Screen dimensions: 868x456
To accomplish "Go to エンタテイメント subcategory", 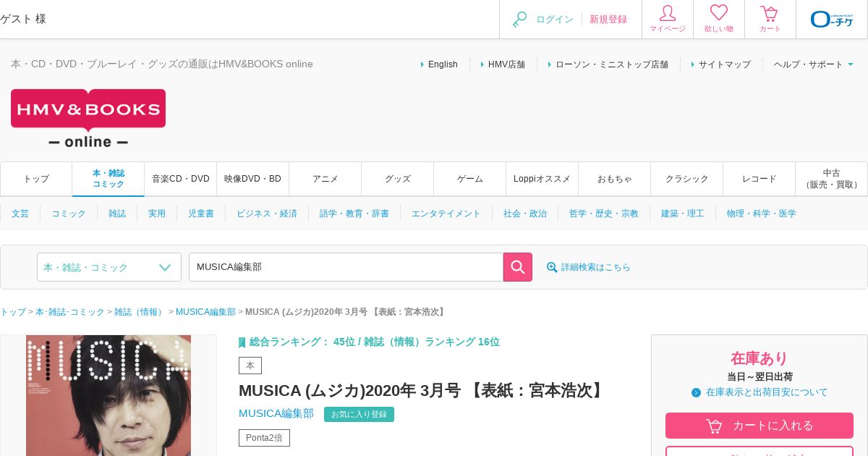I will [x=446, y=214].
